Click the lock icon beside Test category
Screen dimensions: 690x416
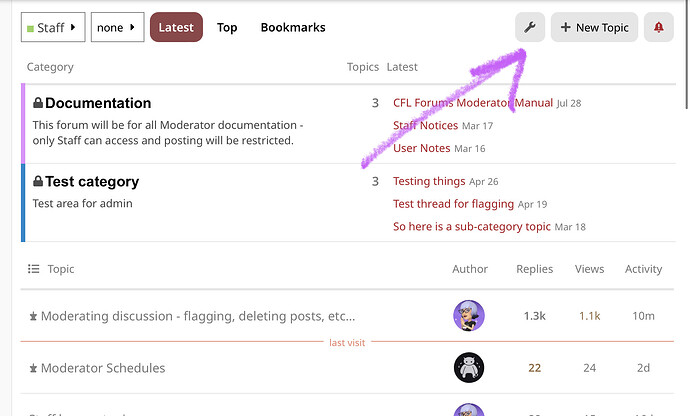[38, 181]
